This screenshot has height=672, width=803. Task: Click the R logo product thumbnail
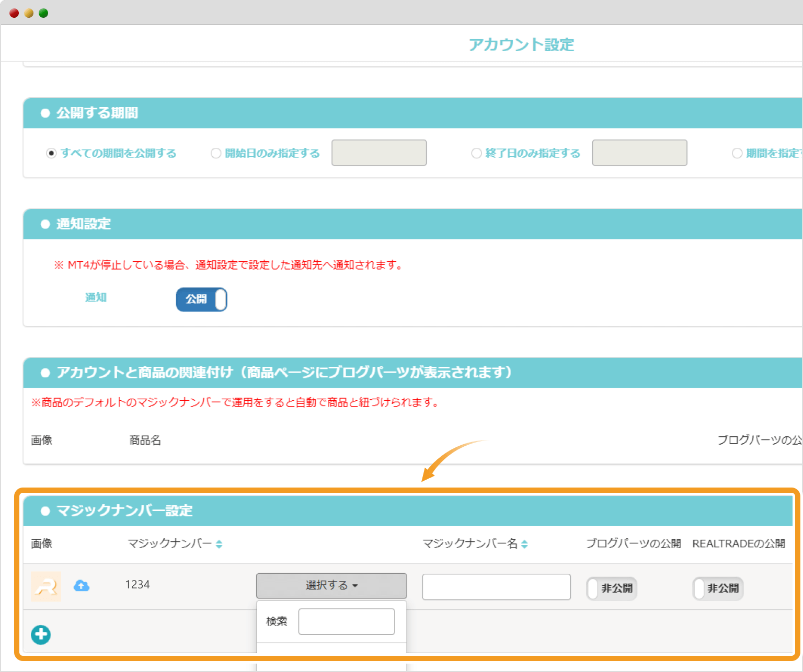(x=45, y=586)
